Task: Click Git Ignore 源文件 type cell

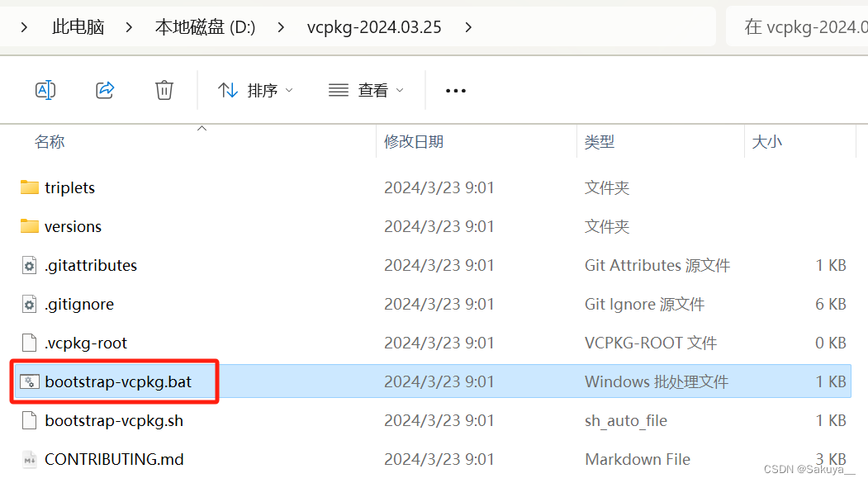Action: point(644,305)
